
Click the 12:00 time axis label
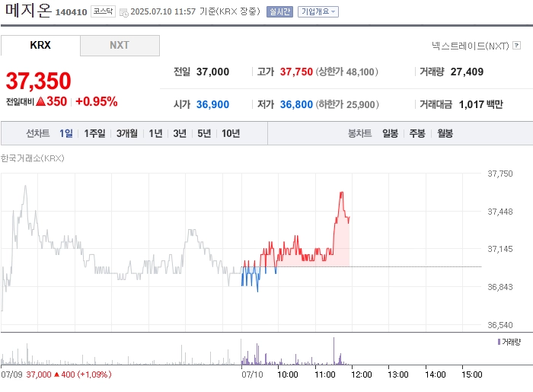(x=362, y=374)
